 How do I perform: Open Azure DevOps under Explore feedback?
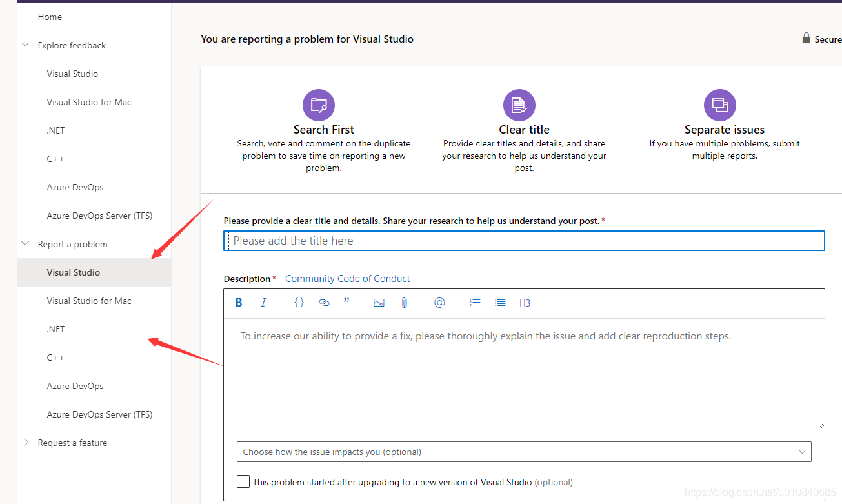pyautogui.click(x=75, y=187)
